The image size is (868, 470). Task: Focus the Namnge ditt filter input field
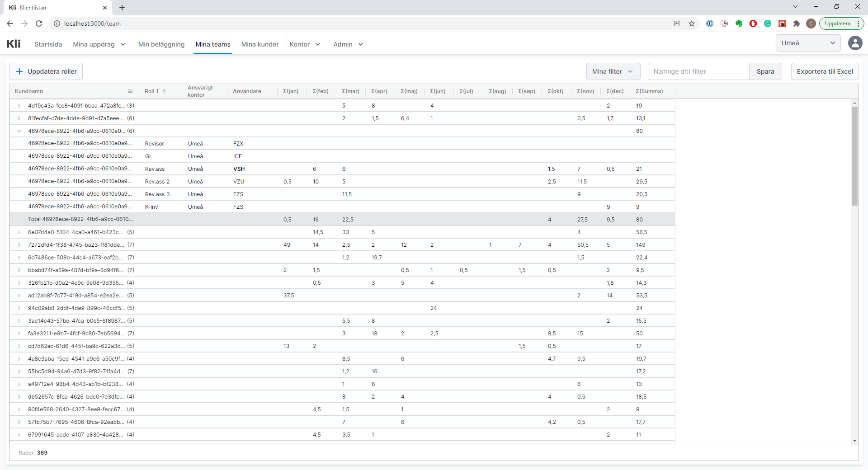(698, 71)
